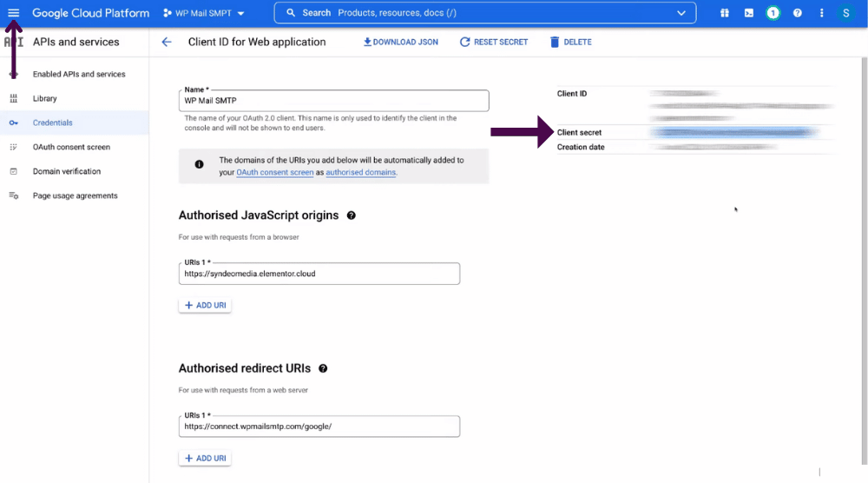
Task: Click the page vertical scrollbar
Action: pyautogui.click(x=865, y=261)
